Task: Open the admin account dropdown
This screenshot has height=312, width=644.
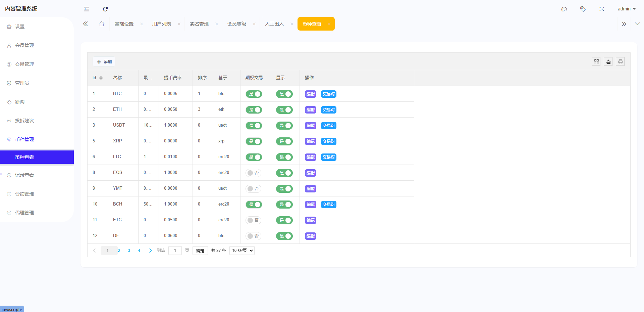Action: click(627, 9)
